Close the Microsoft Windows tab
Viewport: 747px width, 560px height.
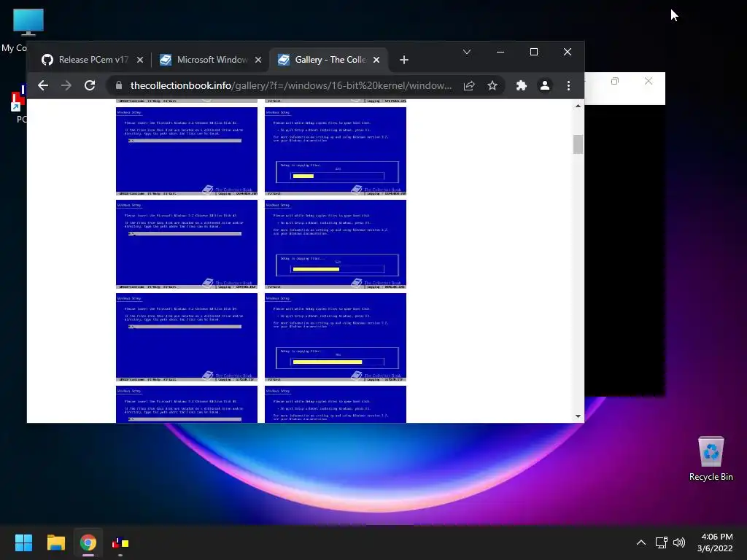(258, 60)
